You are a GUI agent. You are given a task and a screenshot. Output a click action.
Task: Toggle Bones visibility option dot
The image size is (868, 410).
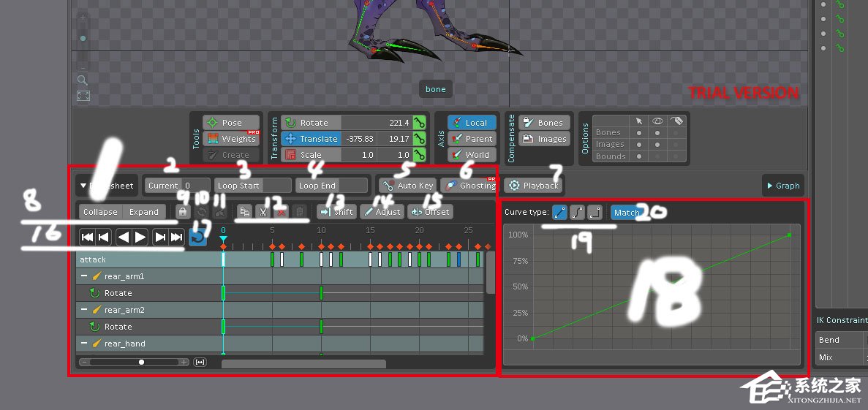click(x=657, y=133)
